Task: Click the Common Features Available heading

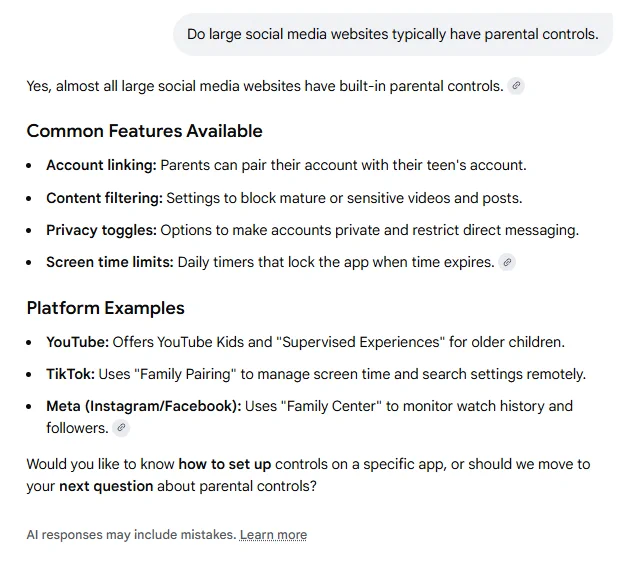Action: pos(144,131)
